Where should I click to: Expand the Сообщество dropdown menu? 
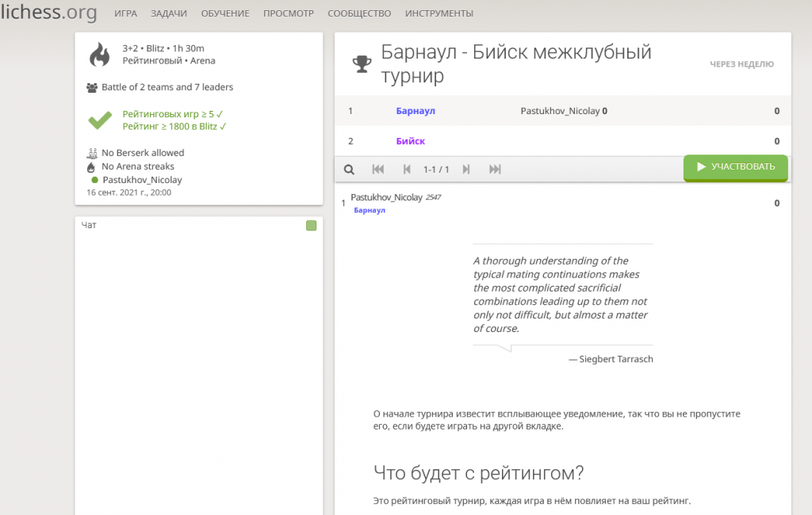(x=359, y=13)
